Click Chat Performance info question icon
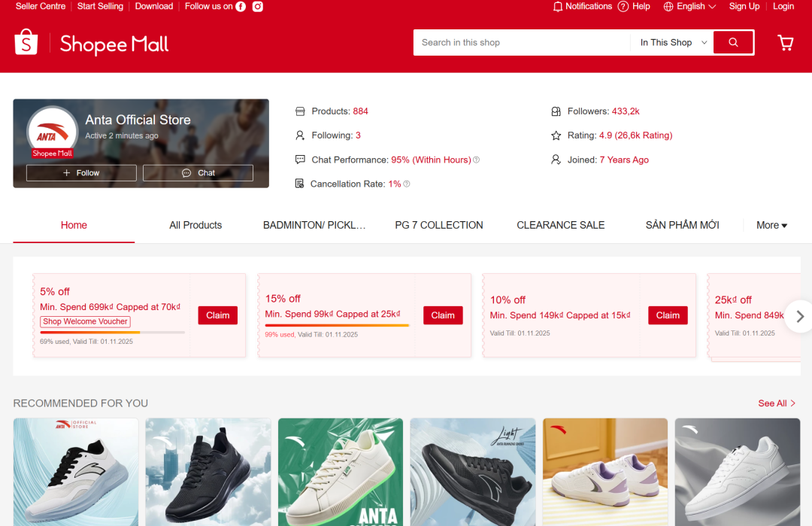Screen dimensions: 812x526 tap(477, 160)
